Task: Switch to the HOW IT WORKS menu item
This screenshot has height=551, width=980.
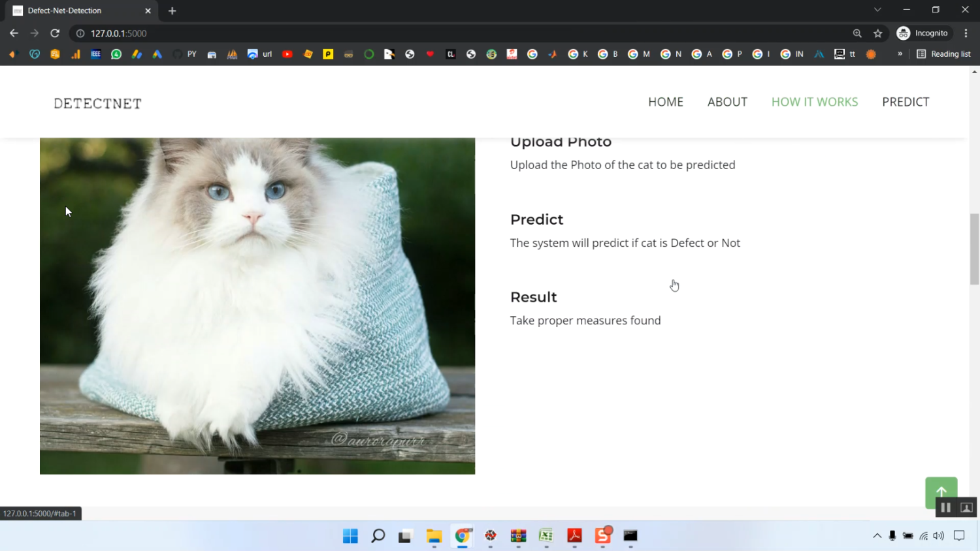Action: pyautogui.click(x=815, y=102)
